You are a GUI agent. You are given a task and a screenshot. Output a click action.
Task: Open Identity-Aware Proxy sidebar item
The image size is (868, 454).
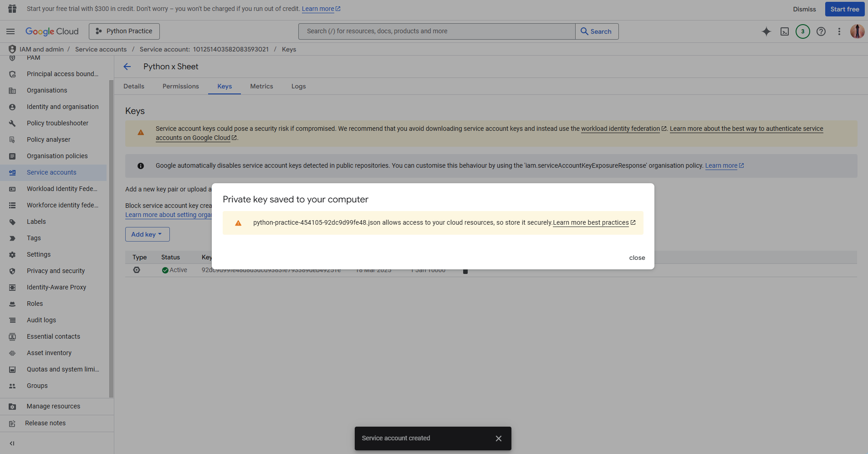53,287
